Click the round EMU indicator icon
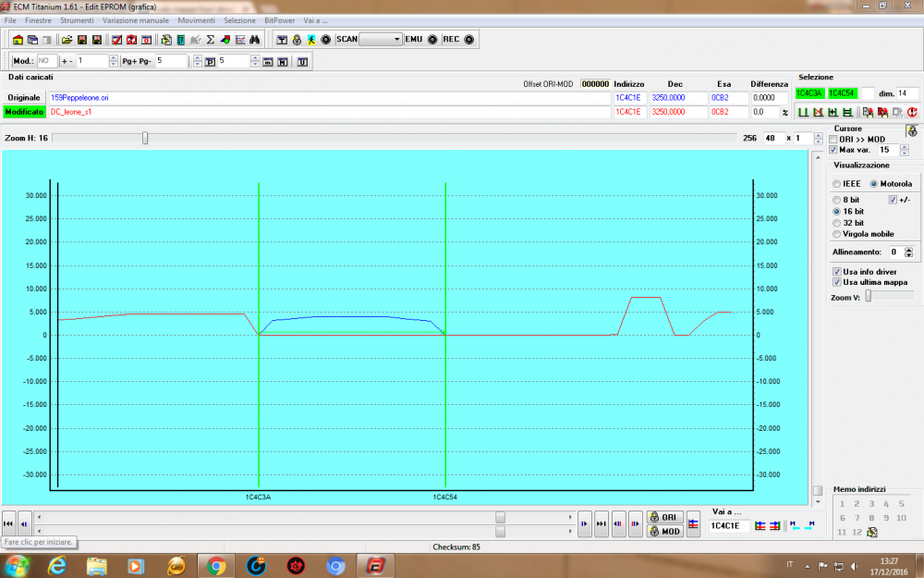The image size is (924, 578). point(432,40)
